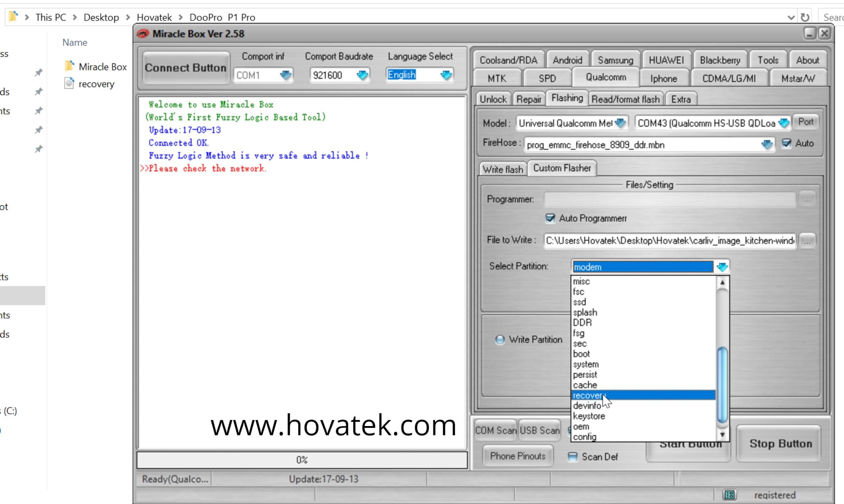Switch to the Coolsand/RDA tab

pos(508,60)
